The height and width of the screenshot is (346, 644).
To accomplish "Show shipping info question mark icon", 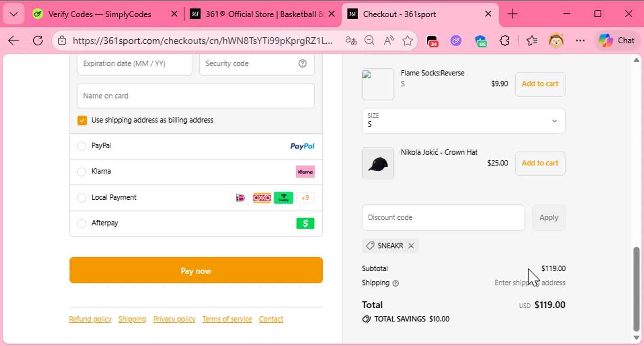I will pos(396,283).
